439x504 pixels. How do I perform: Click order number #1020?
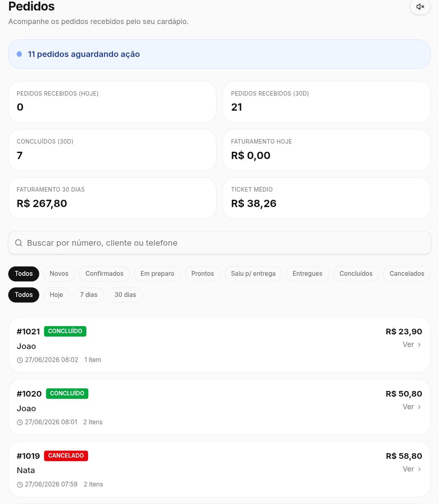coord(29,394)
